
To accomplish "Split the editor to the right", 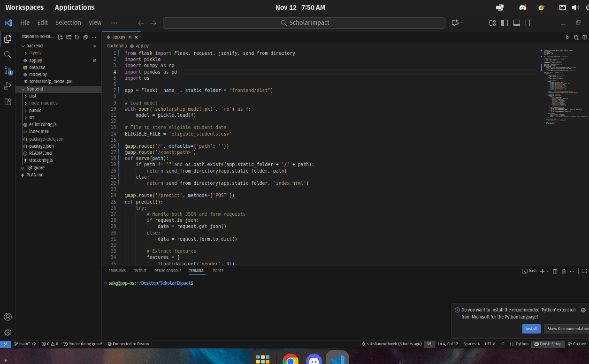I will [x=584, y=37].
